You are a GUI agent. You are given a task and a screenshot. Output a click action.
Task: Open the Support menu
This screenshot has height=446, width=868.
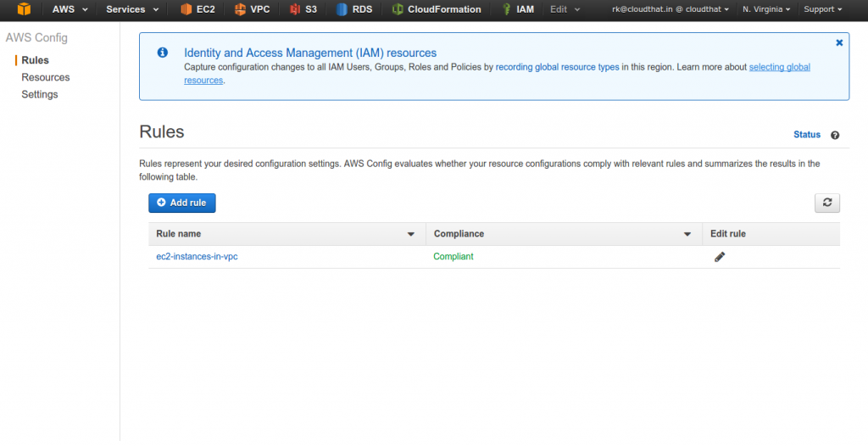point(822,9)
